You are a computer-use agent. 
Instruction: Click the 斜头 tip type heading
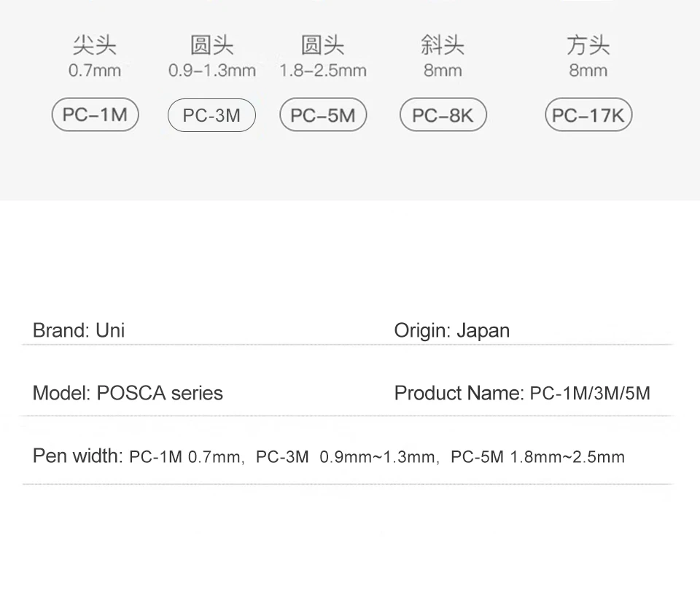pyautogui.click(x=443, y=46)
